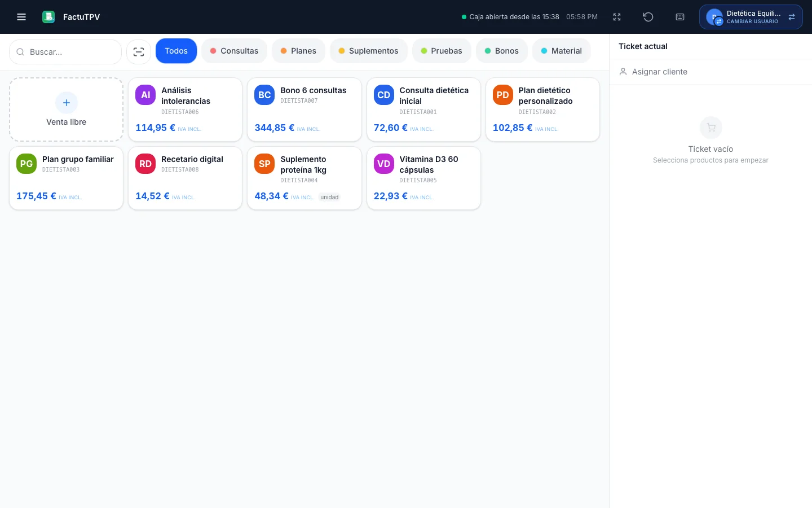The width and height of the screenshot is (812, 508).
Task: Click the FactuTPV app title
Action: [x=81, y=17]
